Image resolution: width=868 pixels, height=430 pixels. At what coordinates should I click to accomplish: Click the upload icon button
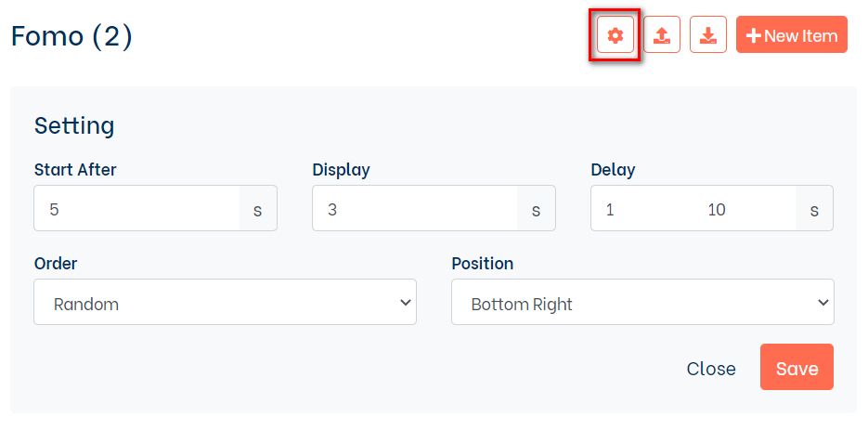pyautogui.click(x=662, y=35)
